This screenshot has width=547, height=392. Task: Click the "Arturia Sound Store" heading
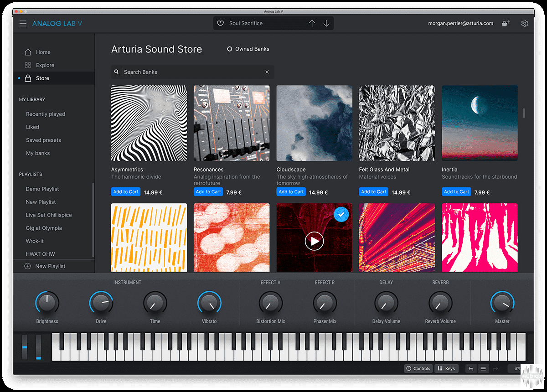click(x=156, y=49)
